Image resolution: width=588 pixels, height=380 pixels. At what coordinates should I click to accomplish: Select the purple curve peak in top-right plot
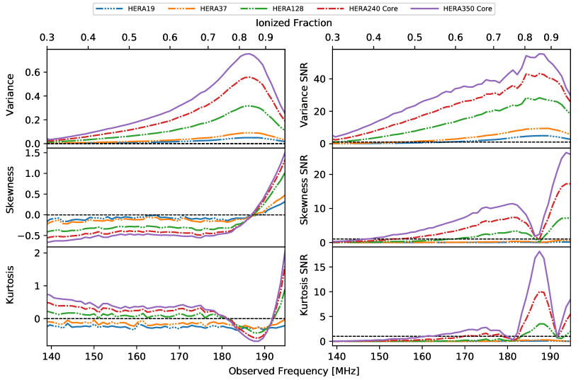pyautogui.click(x=541, y=54)
